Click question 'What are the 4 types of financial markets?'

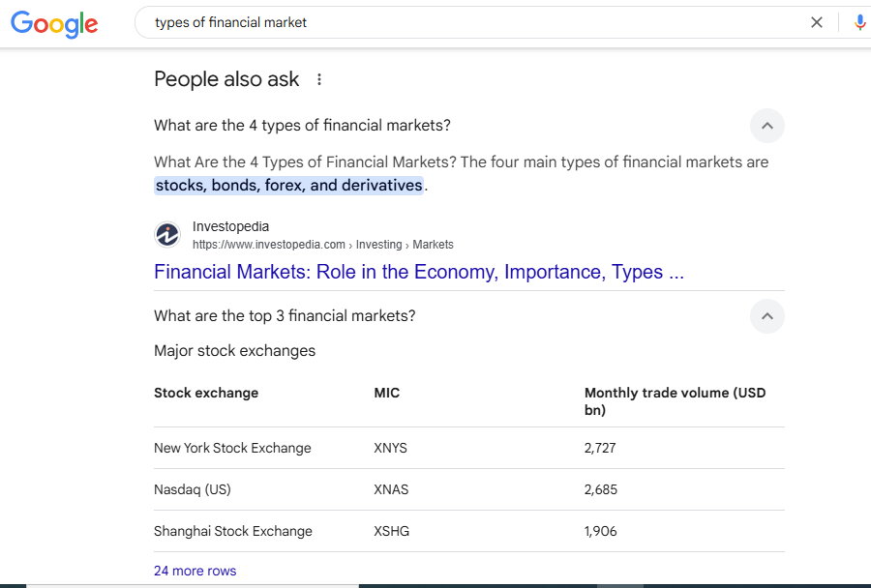(302, 126)
